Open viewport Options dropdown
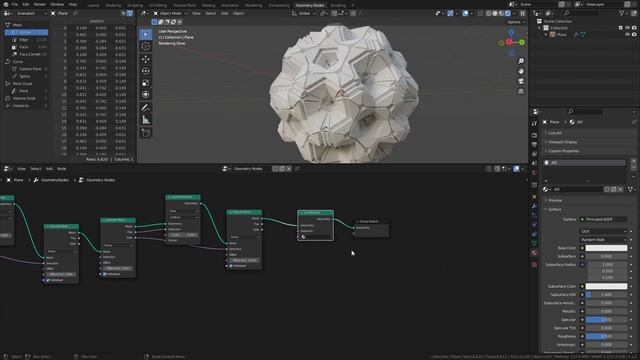The width and height of the screenshot is (640, 360). point(516,22)
